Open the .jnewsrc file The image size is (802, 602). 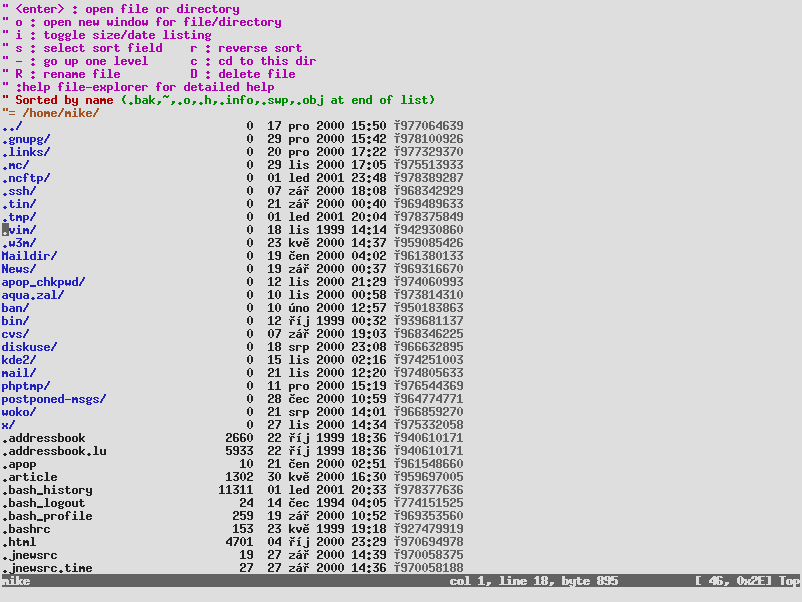30,555
